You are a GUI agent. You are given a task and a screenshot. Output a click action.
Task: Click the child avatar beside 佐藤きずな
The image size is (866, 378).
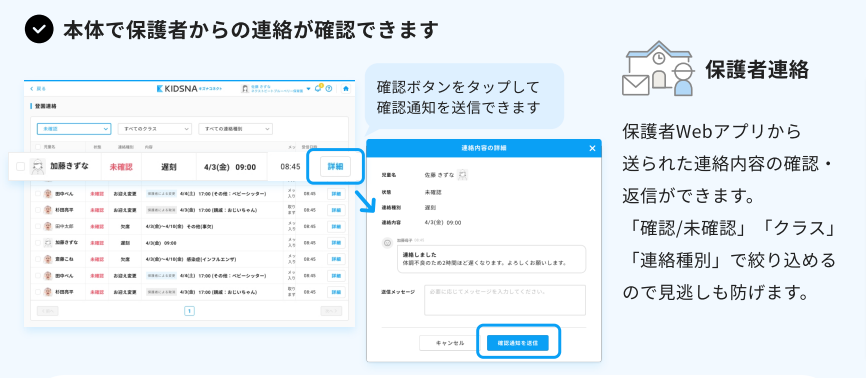coord(463,175)
